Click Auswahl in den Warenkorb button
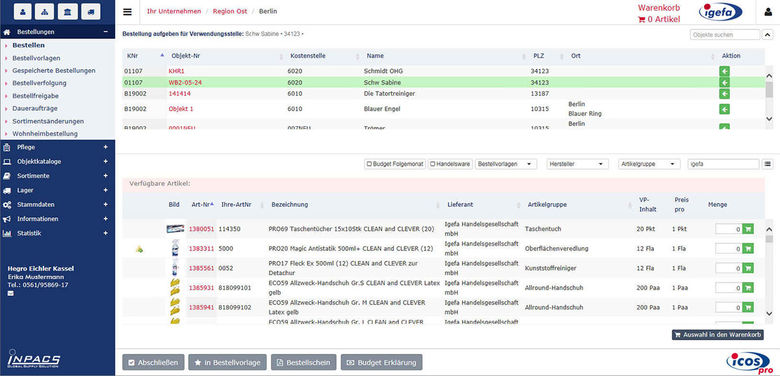This screenshot has height=376, width=780. (718, 335)
